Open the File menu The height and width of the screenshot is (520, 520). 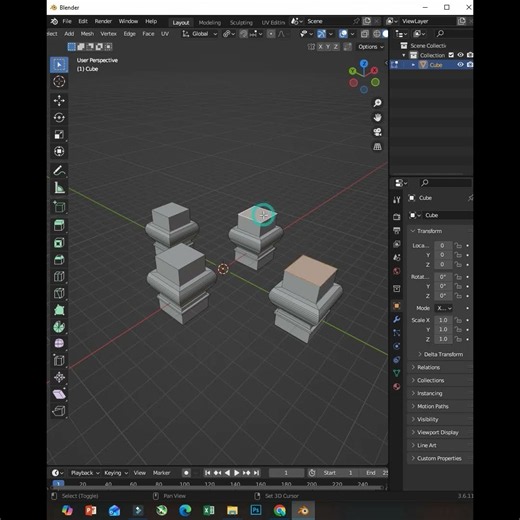pyautogui.click(x=67, y=21)
